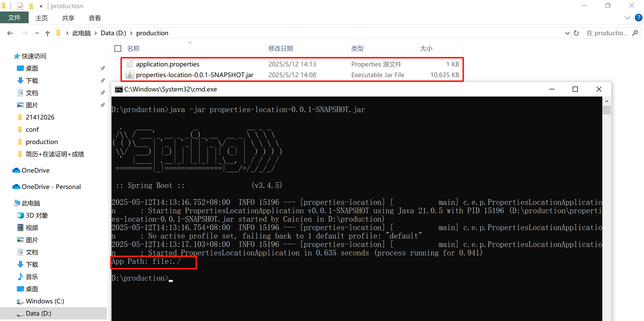
Task: Click the quick access toolbar properties checkmark
Action: point(20,6)
